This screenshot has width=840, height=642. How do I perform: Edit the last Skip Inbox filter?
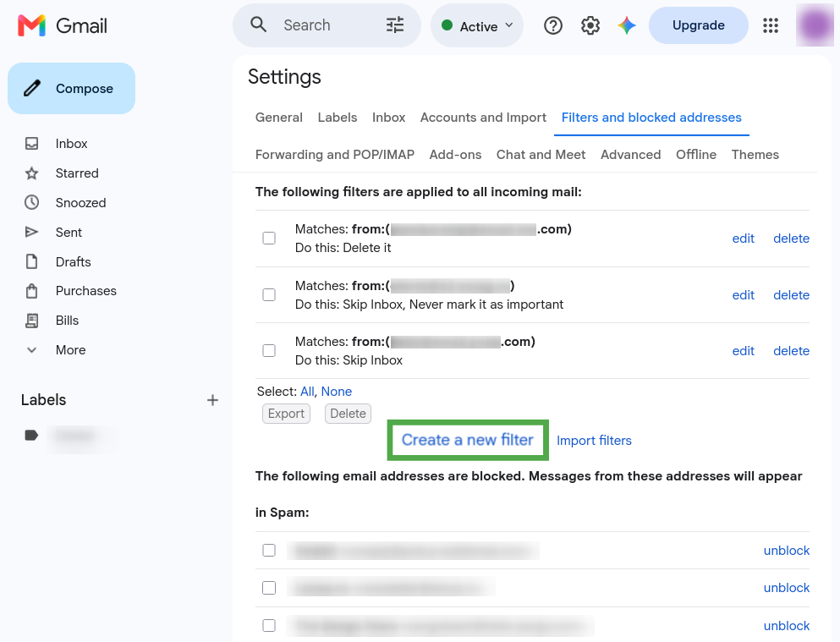(743, 351)
